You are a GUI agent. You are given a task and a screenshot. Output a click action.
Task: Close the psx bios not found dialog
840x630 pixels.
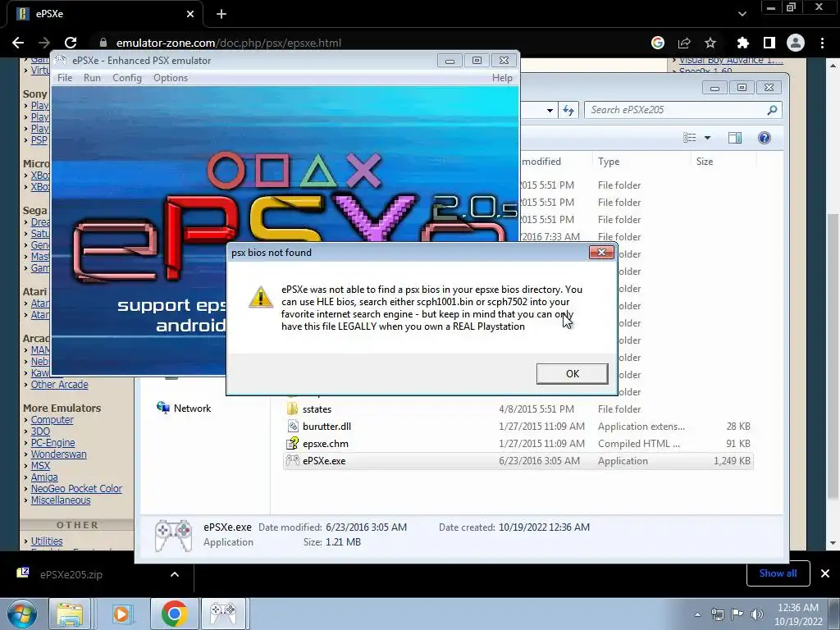click(601, 253)
